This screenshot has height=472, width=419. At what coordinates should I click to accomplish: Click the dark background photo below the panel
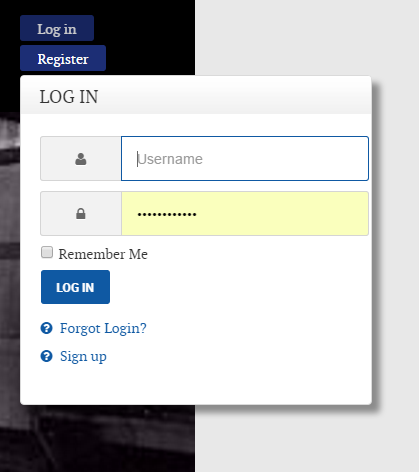click(97, 438)
